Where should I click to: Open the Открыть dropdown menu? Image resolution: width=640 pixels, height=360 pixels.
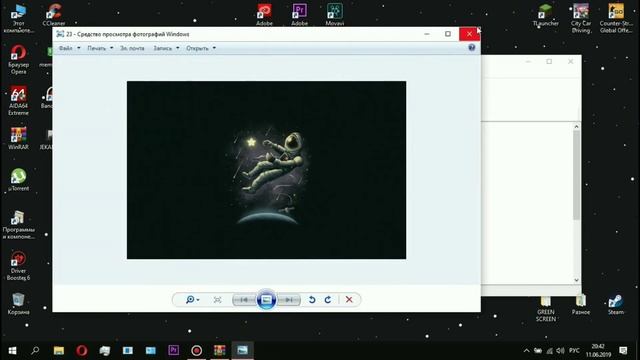pyautogui.click(x=201, y=48)
